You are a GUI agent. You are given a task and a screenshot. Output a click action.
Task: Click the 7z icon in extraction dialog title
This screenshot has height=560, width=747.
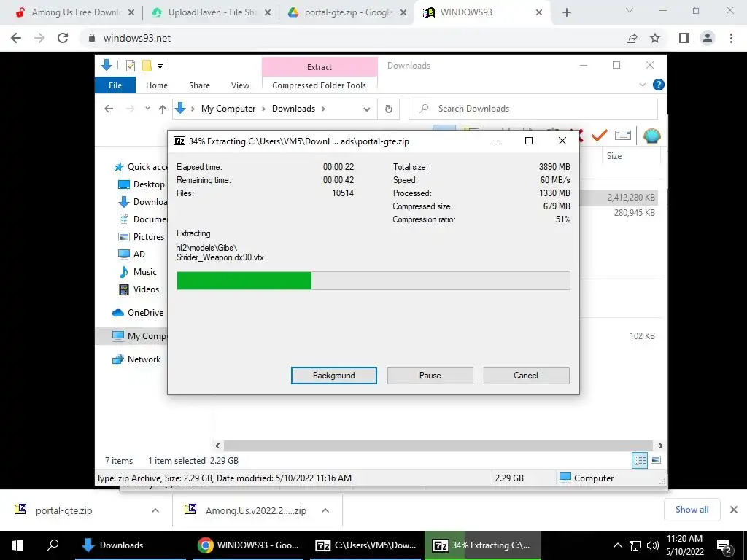(179, 141)
